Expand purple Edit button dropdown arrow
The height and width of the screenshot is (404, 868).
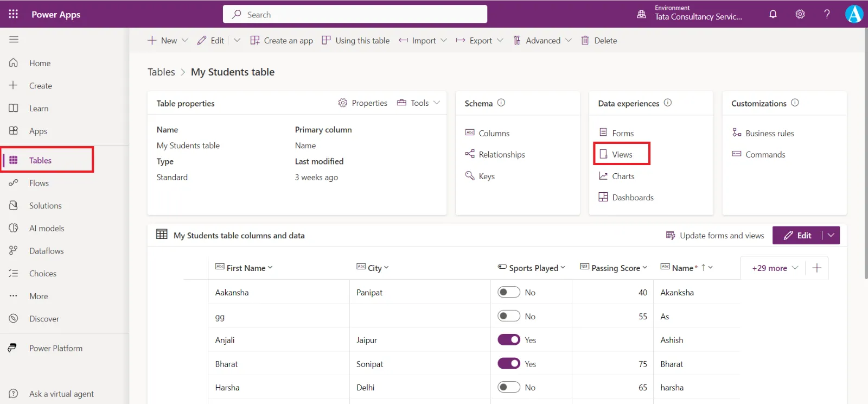[x=831, y=235]
